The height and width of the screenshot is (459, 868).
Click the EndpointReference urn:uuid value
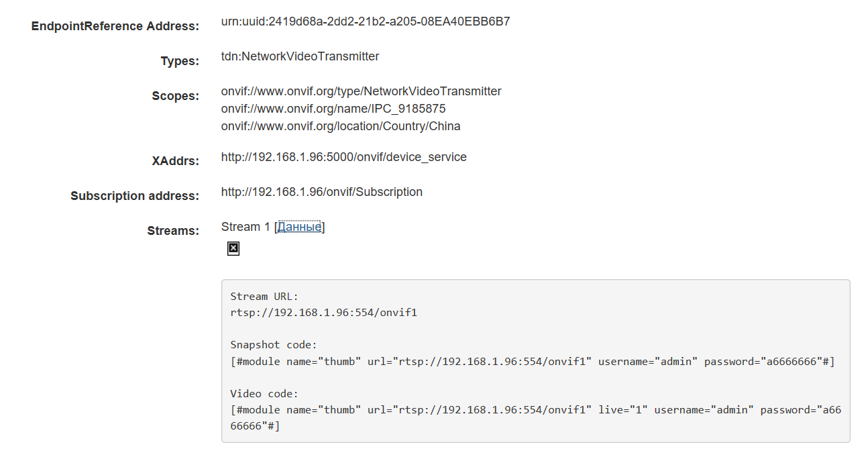365,21
